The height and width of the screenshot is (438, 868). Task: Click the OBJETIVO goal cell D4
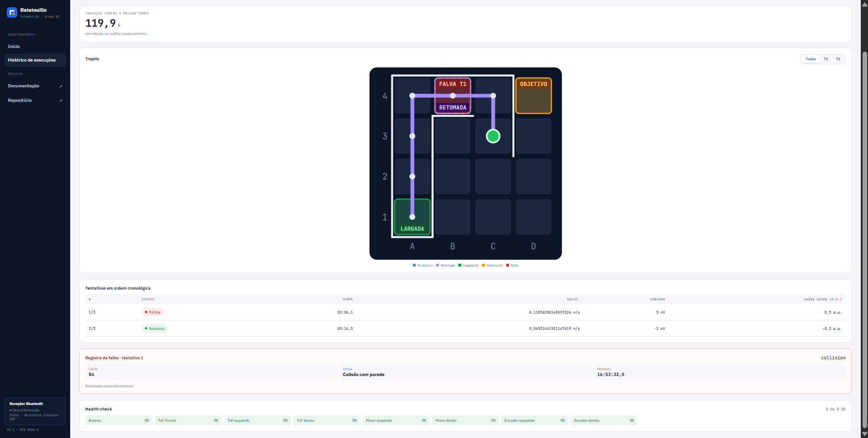(533, 96)
